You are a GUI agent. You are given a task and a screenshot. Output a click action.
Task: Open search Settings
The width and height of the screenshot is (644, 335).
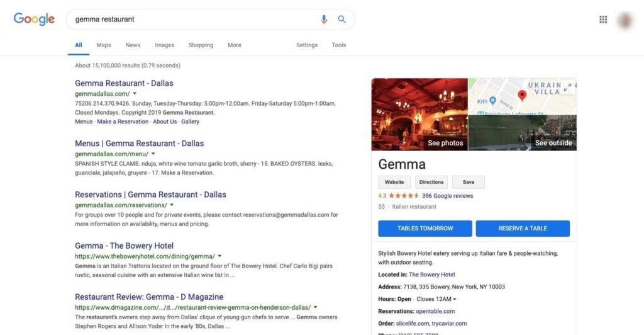pyautogui.click(x=307, y=45)
